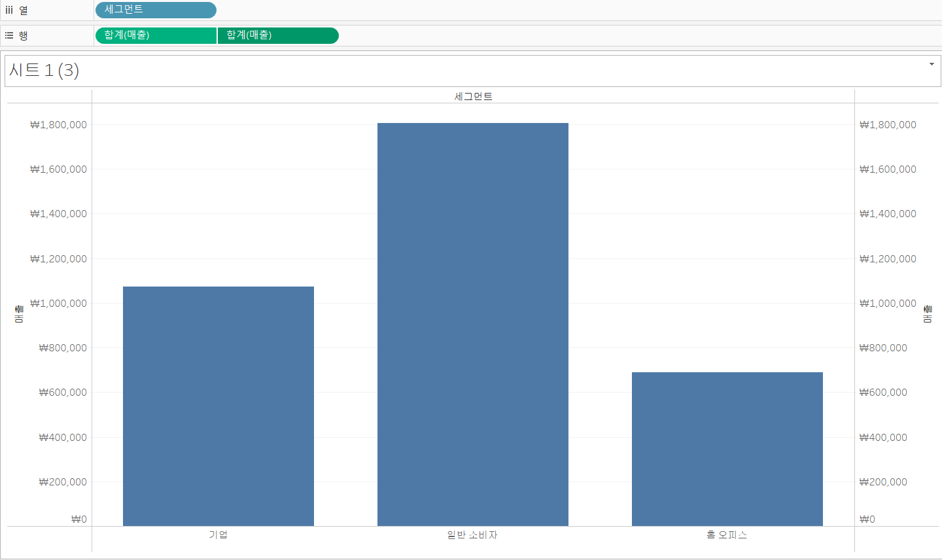Select the 홈 오피스 bar in the chart
The height and width of the screenshot is (560, 942).
[x=727, y=449]
